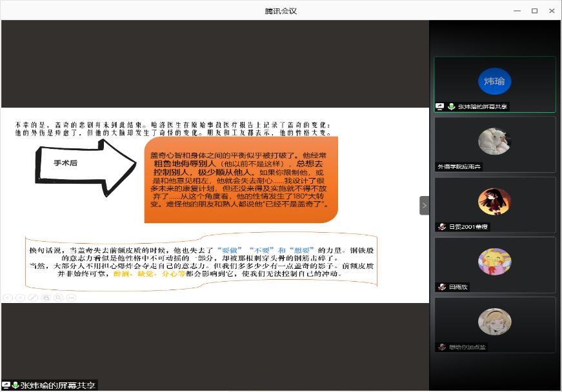Maximize the 腾讯会议 window
Viewport: 562px width, 392px height.
[534, 10]
